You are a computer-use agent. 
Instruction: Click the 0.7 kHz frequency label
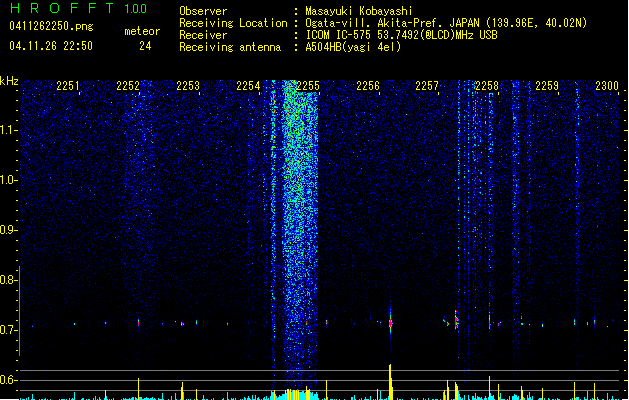(8, 330)
